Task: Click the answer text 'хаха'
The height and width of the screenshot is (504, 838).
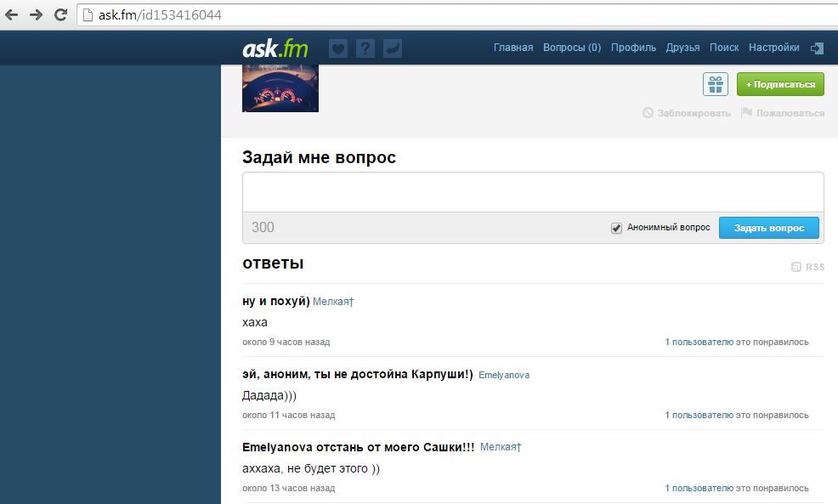Action: 255,323
